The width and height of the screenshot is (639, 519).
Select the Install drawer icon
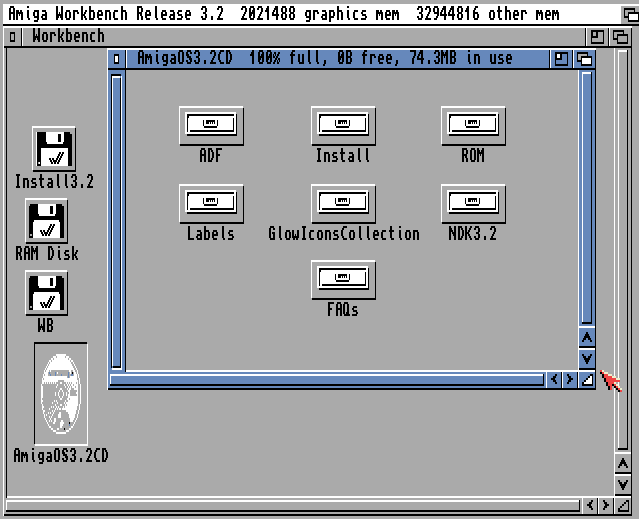343,125
